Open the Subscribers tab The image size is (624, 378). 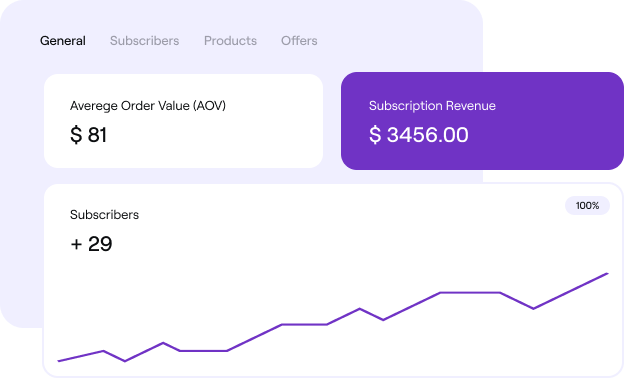[x=144, y=41]
